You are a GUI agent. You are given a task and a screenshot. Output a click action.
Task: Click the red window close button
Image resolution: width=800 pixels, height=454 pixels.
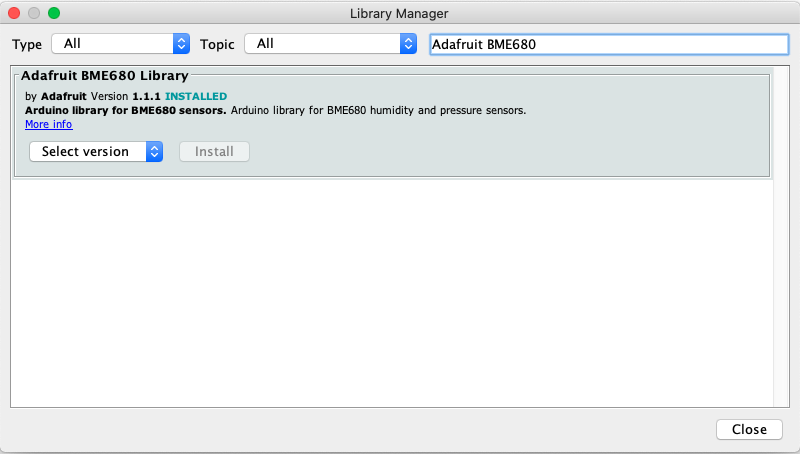(14, 13)
